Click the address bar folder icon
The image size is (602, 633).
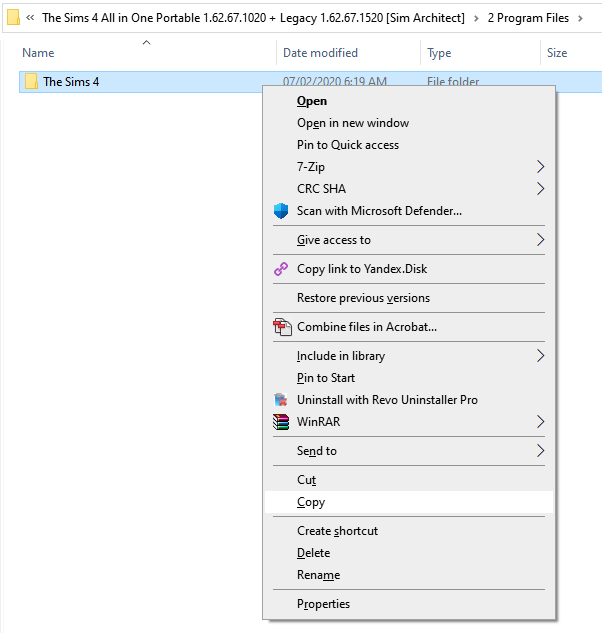tap(13, 18)
